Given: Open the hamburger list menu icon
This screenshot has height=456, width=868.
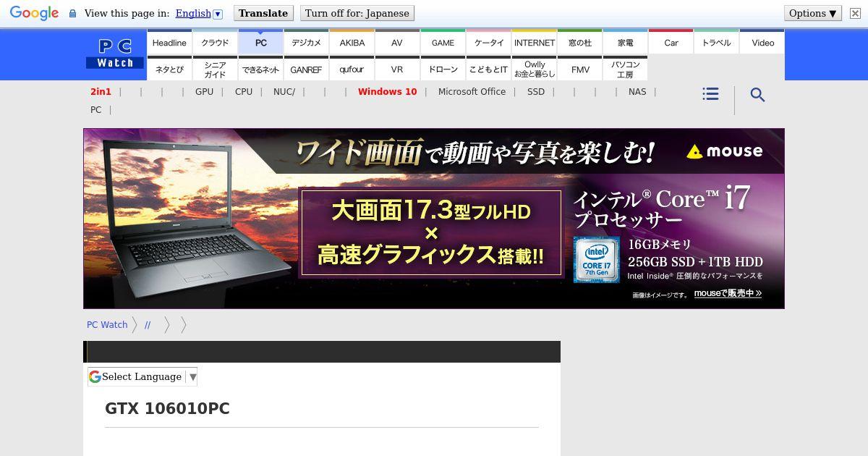Looking at the screenshot, I should click(710, 94).
